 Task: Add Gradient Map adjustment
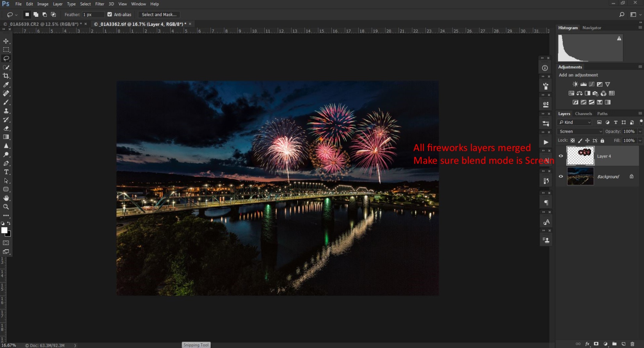(x=608, y=102)
